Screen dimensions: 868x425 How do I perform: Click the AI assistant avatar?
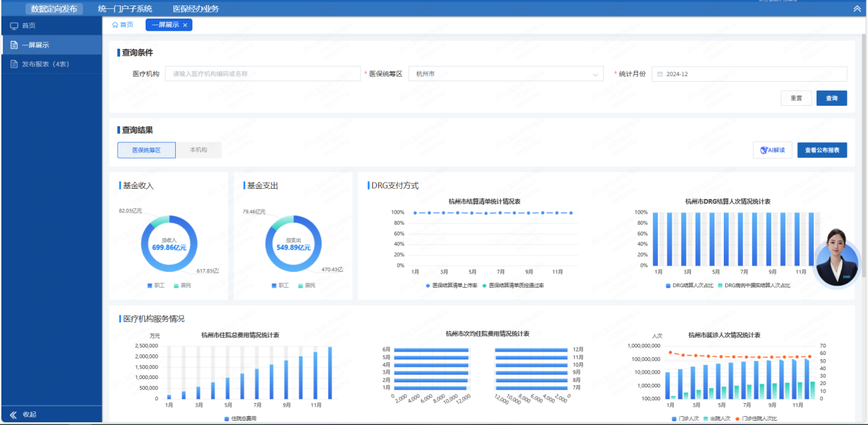click(836, 258)
